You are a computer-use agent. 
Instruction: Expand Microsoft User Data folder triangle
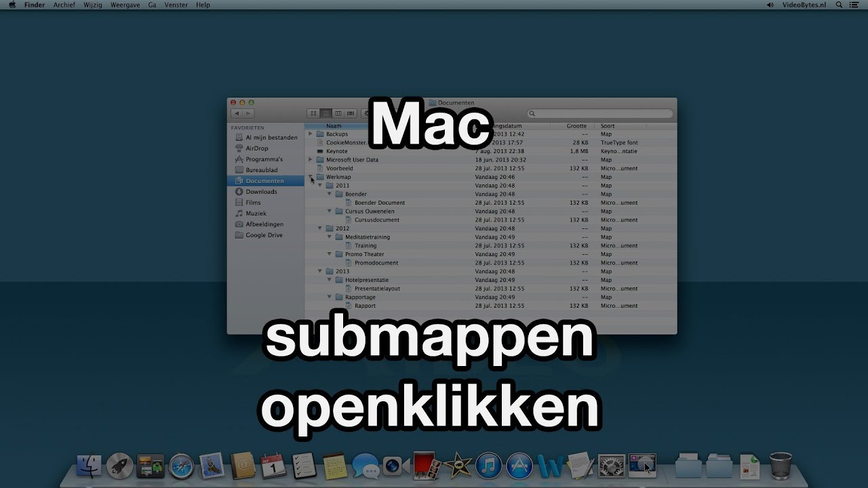click(311, 160)
